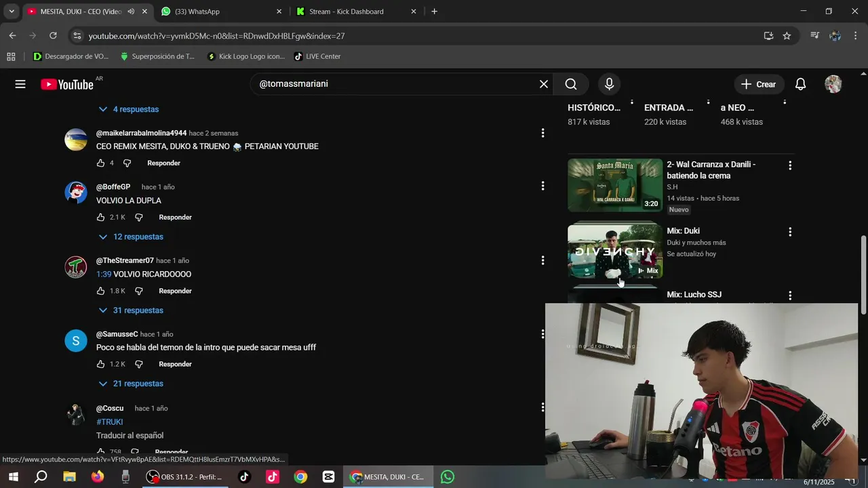868x488 pixels.
Task: Open the LIVE Center bookmark
Action: click(317, 56)
